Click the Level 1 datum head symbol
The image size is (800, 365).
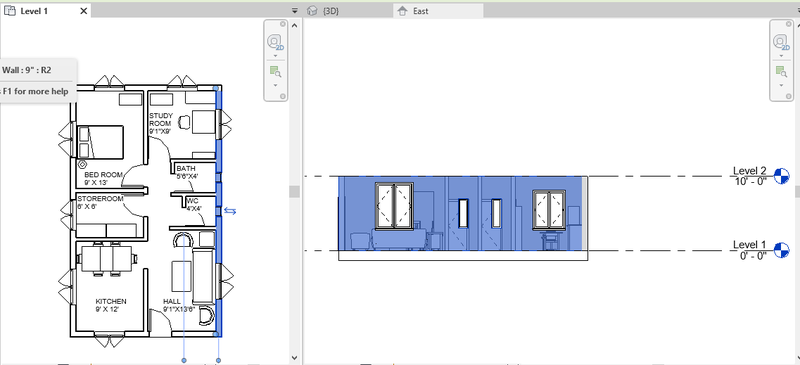781,250
